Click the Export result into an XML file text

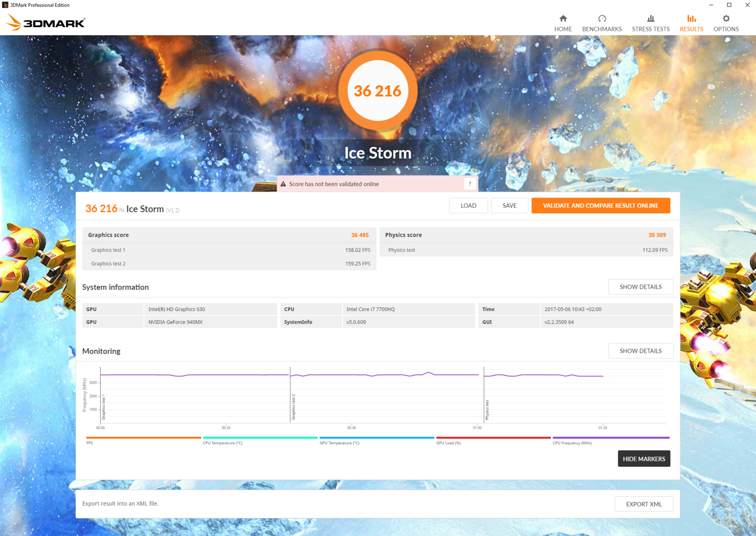tap(120, 503)
